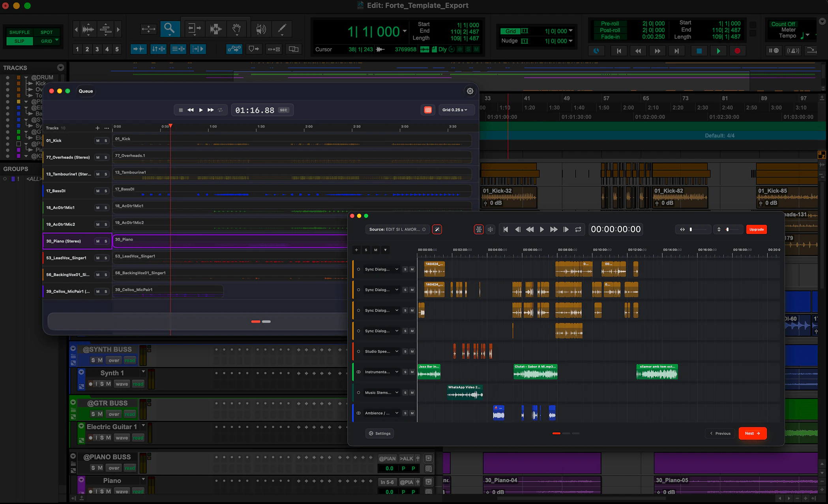Click the blue Stop transport button

click(x=699, y=51)
